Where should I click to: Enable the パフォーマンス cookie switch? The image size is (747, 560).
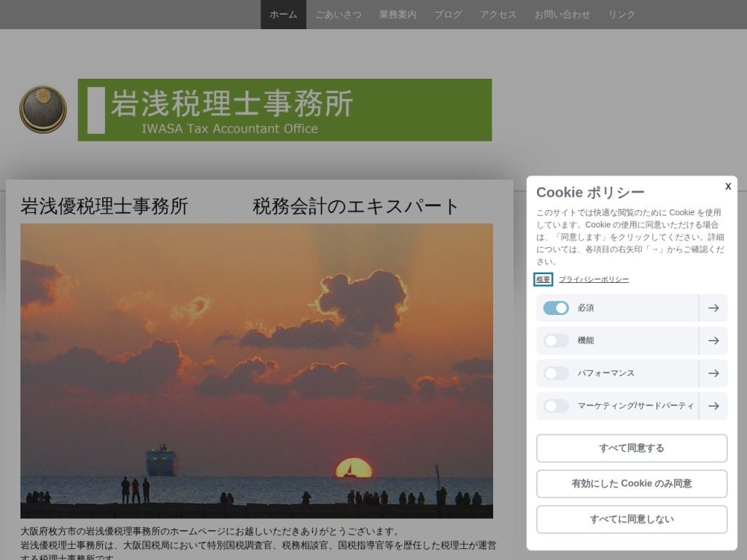coord(556,373)
